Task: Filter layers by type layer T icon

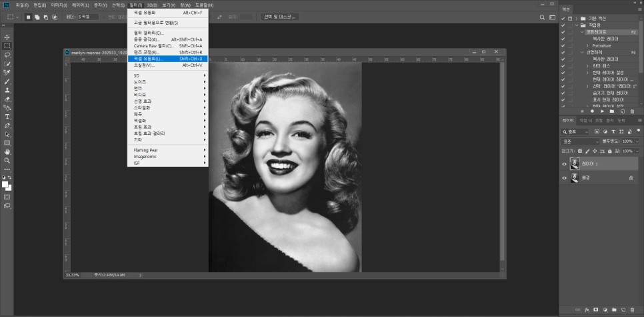Action: click(613, 132)
